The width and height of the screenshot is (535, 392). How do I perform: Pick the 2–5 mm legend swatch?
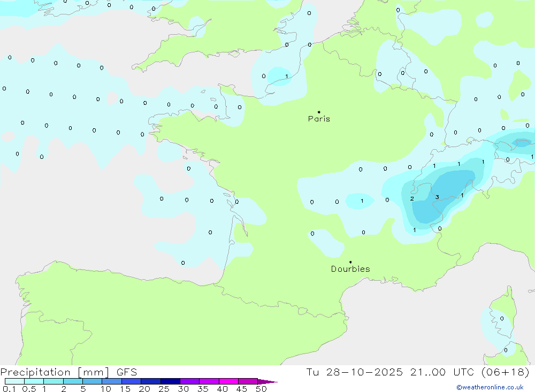point(73,381)
